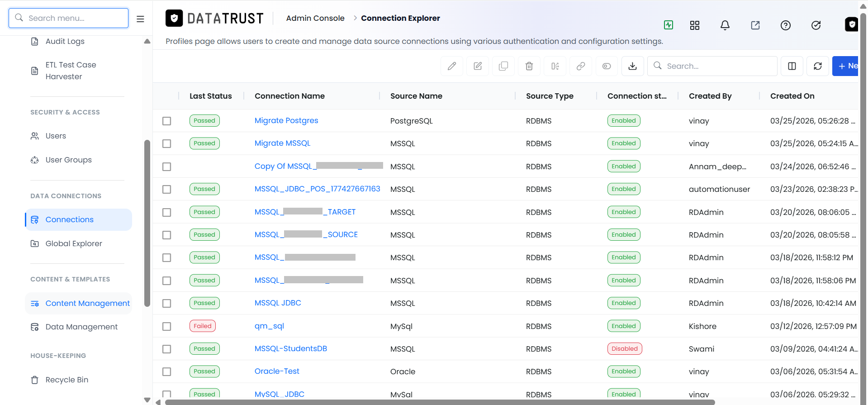
Task: Open the qm_sql connection link
Action: point(269,326)
